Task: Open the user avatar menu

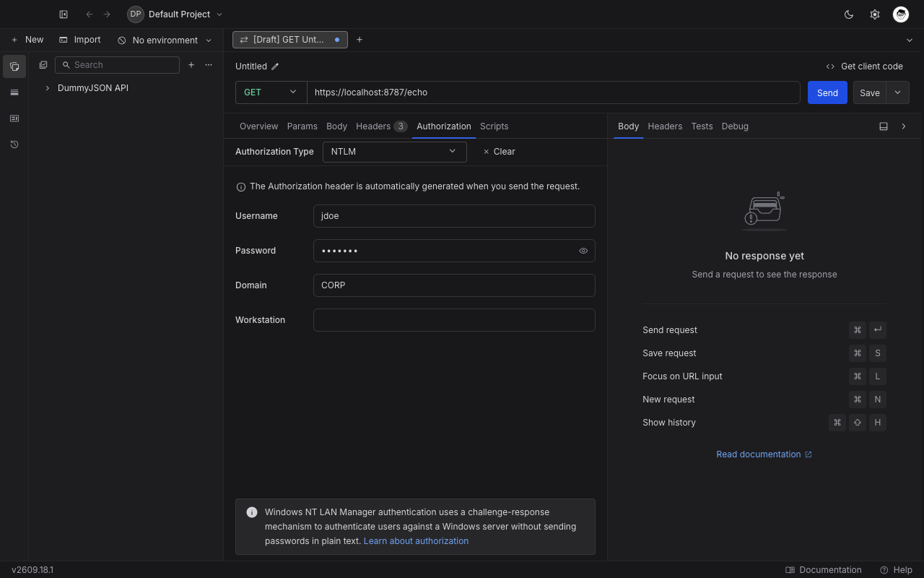Action: pyautogui.click(x=901, y=14)
